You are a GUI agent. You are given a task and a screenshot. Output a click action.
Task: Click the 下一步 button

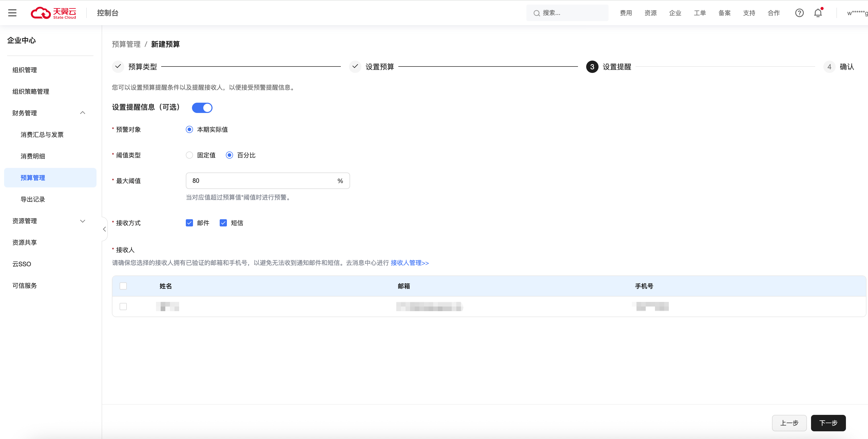(x=828, y=423)
